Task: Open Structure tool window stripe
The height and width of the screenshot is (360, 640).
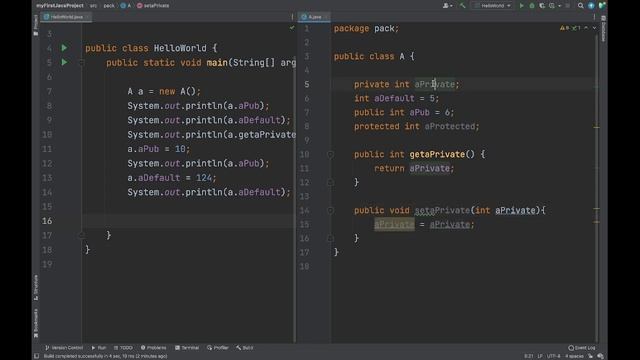Action: click(36, 288)
